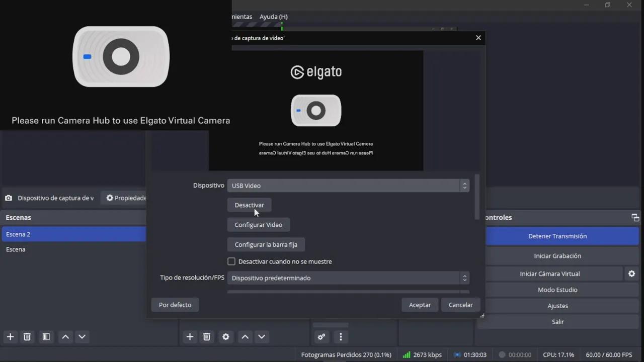644x362 pixels.
Task: Dismiss dialog with Cancelar button
Action: click(460, 305)
